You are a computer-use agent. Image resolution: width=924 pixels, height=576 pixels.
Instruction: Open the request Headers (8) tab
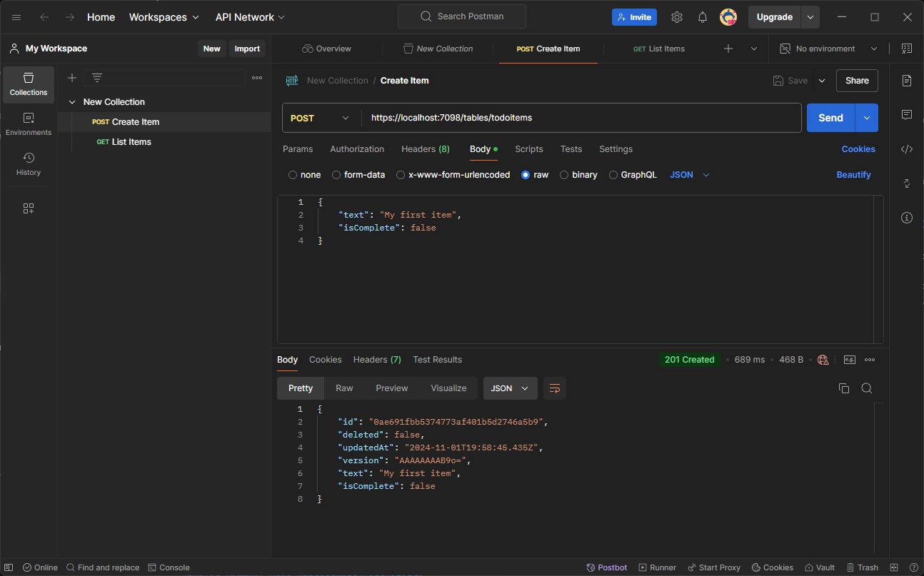(426, 149)
